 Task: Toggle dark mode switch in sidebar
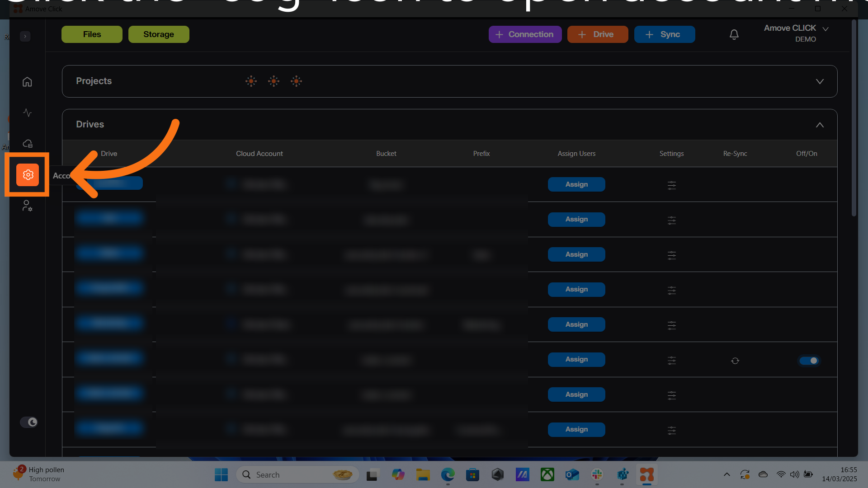click(29, 422)
